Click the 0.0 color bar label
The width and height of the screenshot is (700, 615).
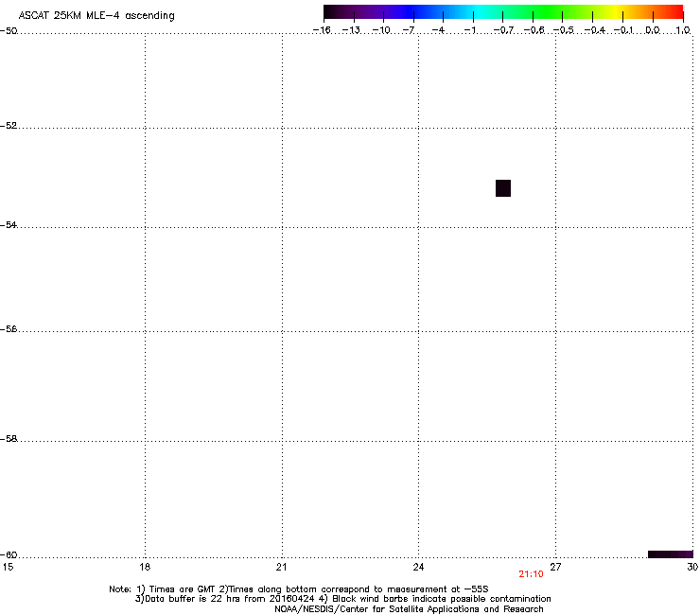click(x=653, y=30)
